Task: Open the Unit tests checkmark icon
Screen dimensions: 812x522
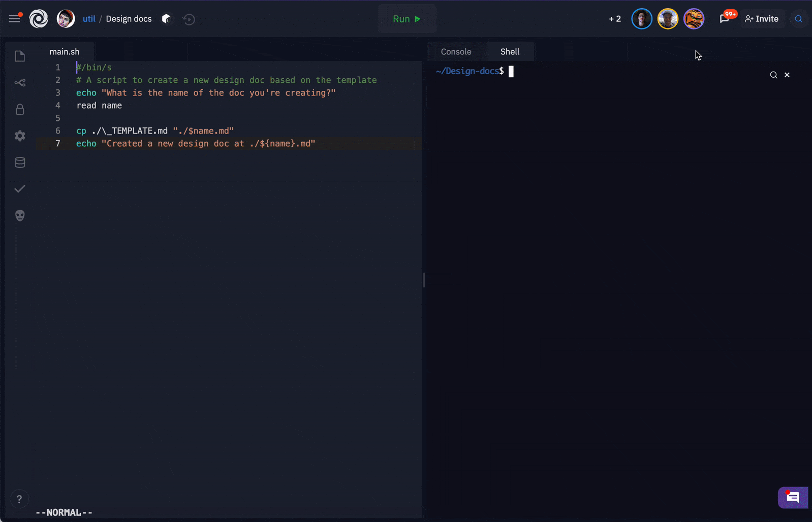Action: coord(20,189)
